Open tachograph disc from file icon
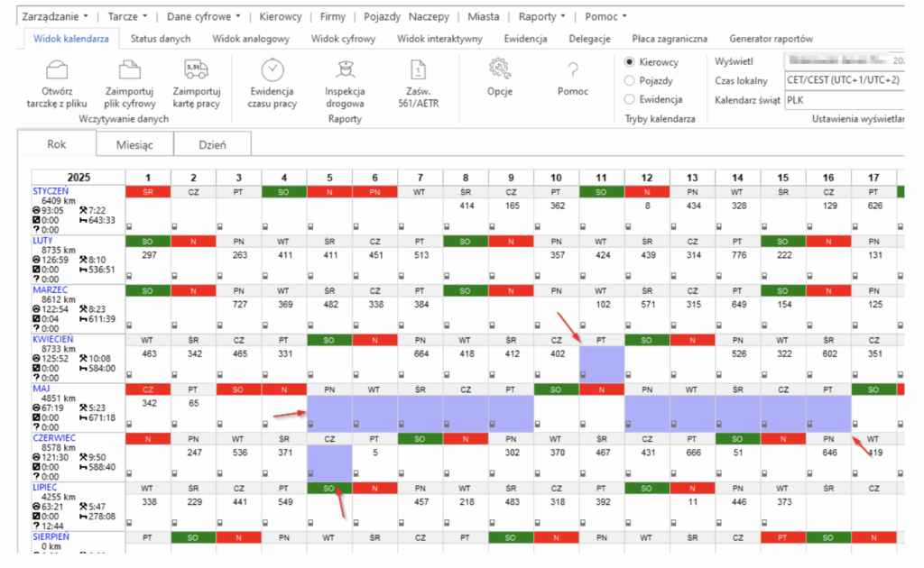The height and width of the screenshot is (568, 924). tap(56, 71)
